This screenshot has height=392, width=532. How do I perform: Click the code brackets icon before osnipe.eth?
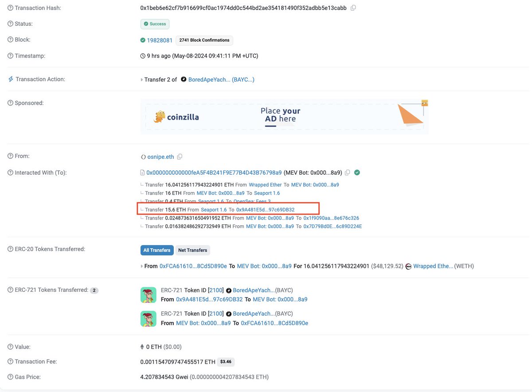pyautogui.click(x=143, y=157)
